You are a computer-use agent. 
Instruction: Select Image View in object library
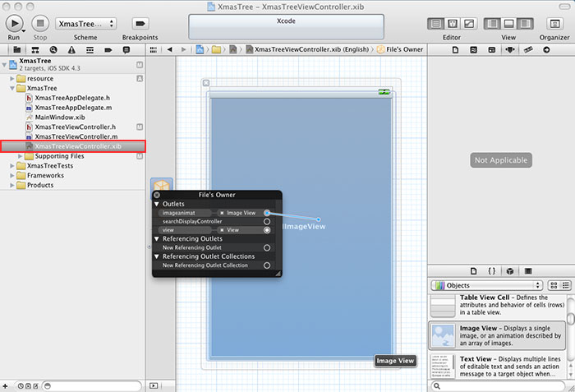pos(498,335)
